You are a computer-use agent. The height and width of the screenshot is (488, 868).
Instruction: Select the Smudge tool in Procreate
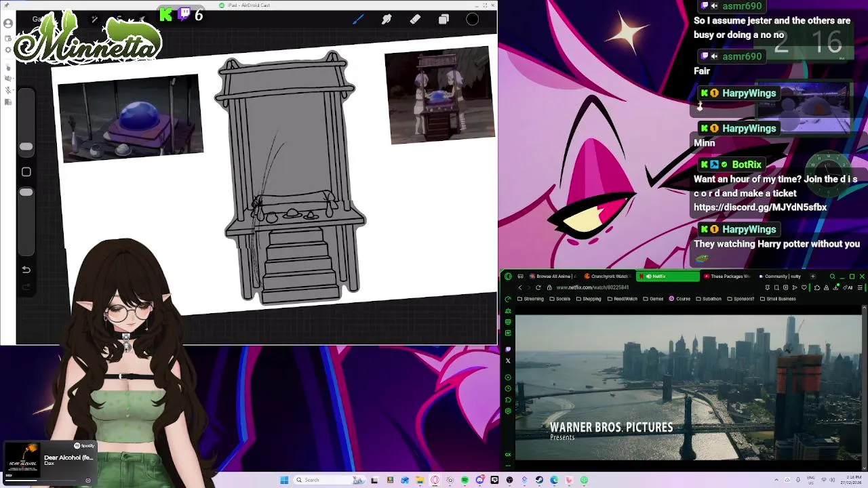click(x=387, y=19)
